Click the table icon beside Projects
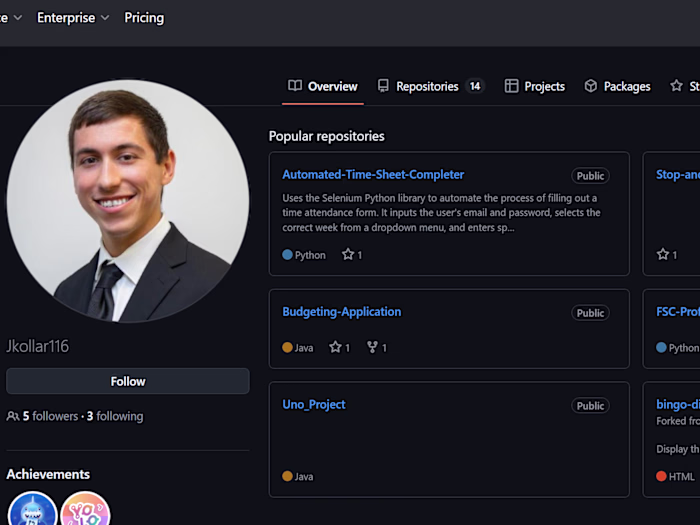Viewport: 700px width, 525px height. pos(511,86)
